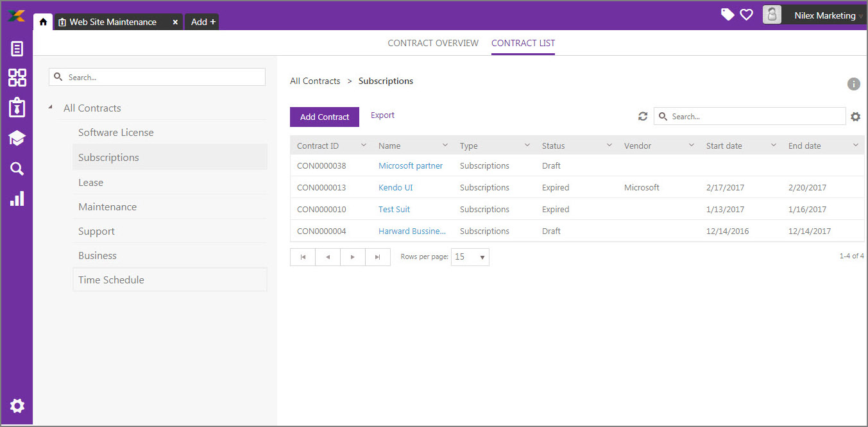This screenshot has height=427, width=868.
Task: Open the home tab icon
Action: tap(43, 22)
